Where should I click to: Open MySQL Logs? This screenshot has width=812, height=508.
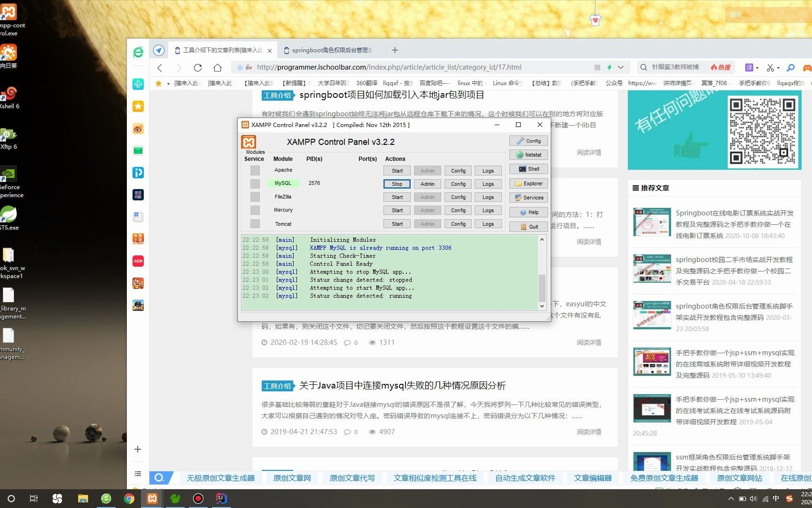click(x=488, y=184)
